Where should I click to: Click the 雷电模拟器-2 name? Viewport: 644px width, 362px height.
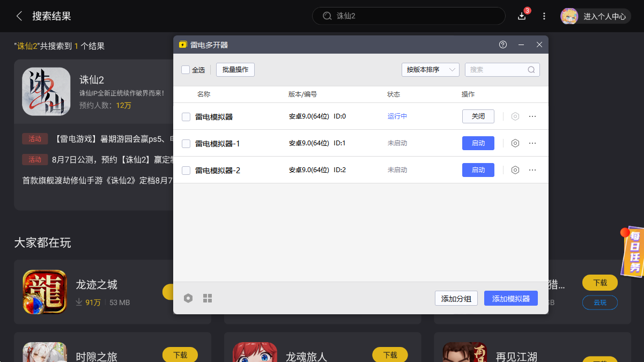[x=217, y=171]
